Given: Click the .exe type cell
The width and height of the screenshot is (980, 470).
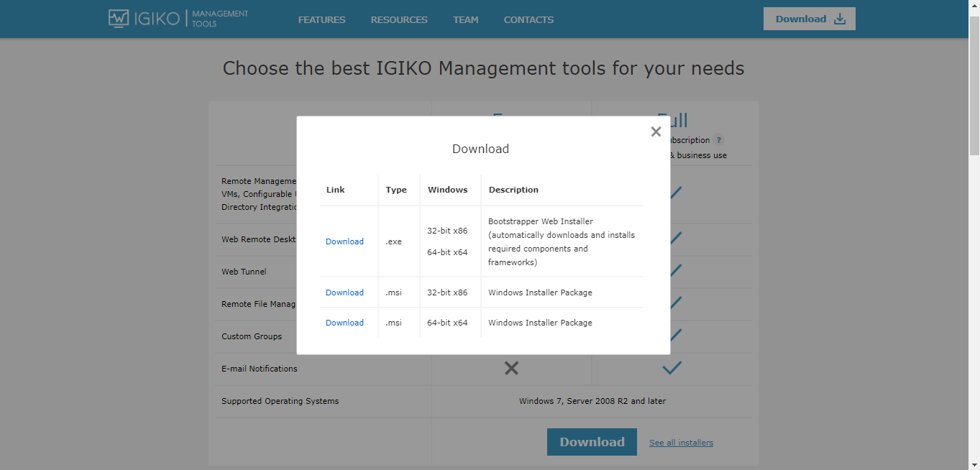Looking at the screenshot, I should click(393, 241).
